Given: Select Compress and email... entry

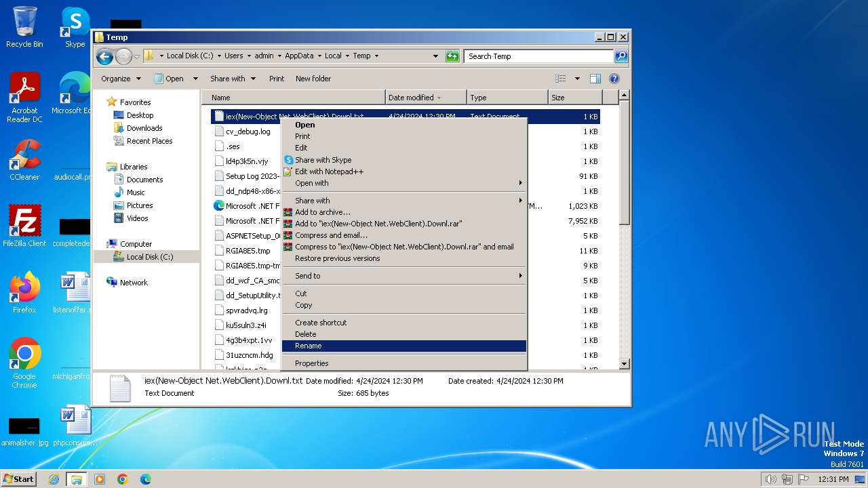Looking at the screenshot, I should [403, 235].
